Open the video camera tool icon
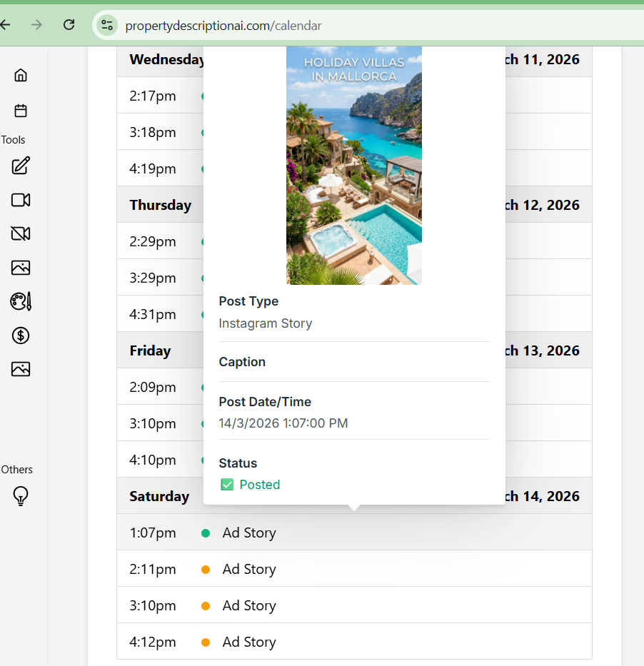 (x=21, y=200)
